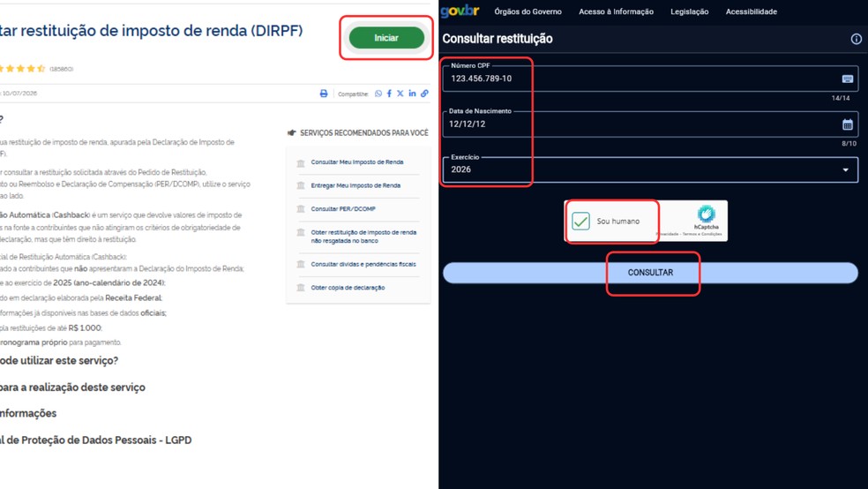Open the Acesso à Informação menu
The height and width of the screenshot is (489, 868).
[x=616, y=11]
